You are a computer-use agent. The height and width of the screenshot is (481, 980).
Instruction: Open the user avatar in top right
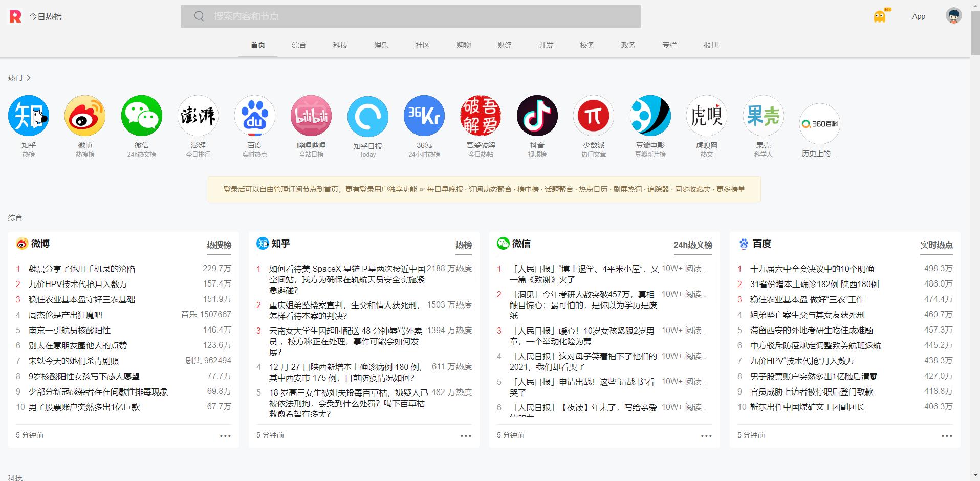coord(953,16)
